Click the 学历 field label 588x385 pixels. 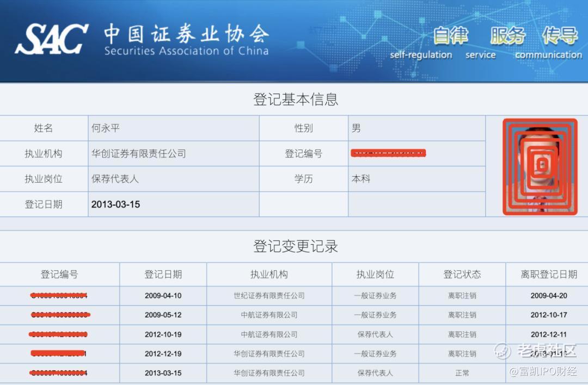click(x=304, y=179)
